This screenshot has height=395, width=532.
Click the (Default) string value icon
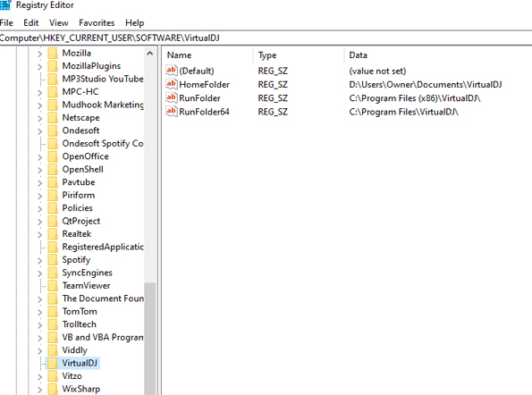[x=172, y=71]
